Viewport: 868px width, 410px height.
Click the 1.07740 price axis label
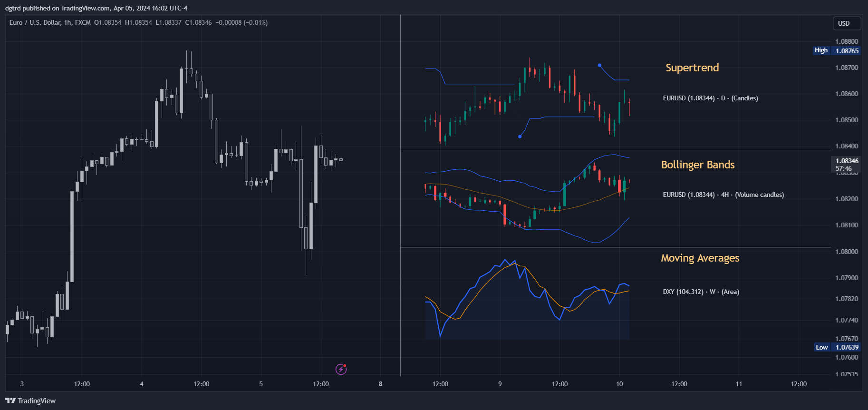847,320
